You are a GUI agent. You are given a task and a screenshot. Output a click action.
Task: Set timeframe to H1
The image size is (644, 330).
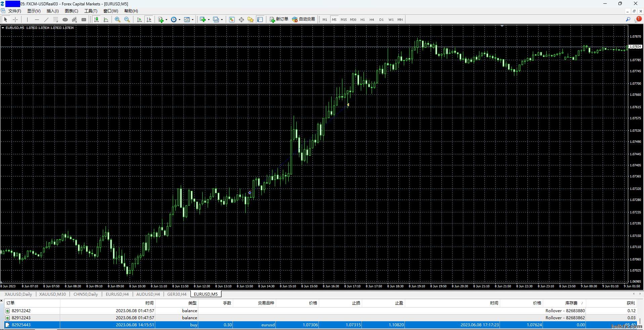tap(362, 19)
